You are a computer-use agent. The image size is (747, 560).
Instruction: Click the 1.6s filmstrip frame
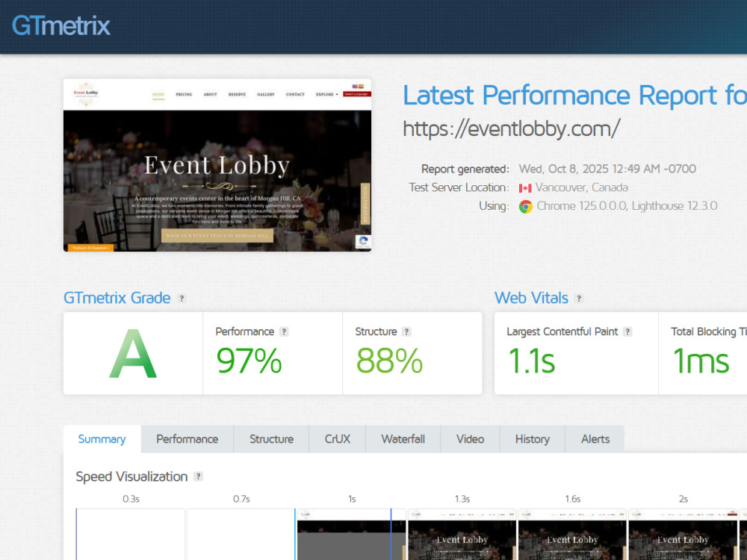tap(573, 535)
